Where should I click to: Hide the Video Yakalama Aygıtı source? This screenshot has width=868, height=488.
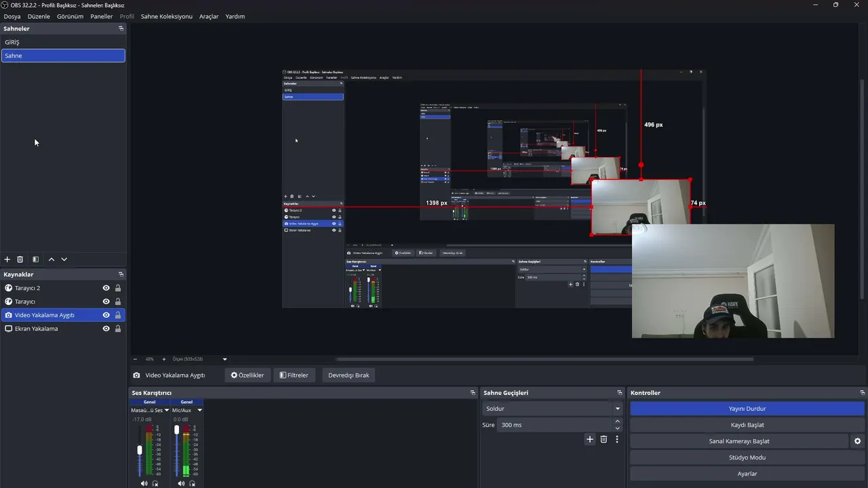click(x=106, y=315)
